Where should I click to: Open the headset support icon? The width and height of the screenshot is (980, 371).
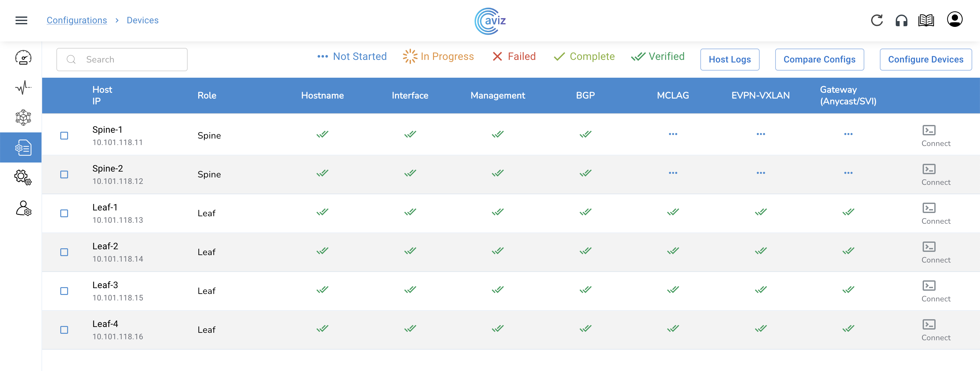[901, 20]
